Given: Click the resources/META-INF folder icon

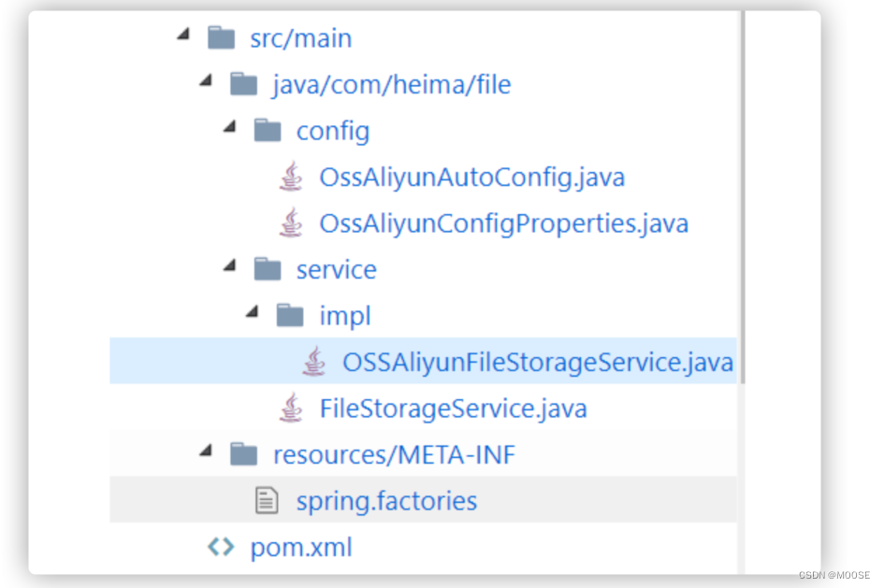Looking at the screenshot, I should [x=244, y=453].
